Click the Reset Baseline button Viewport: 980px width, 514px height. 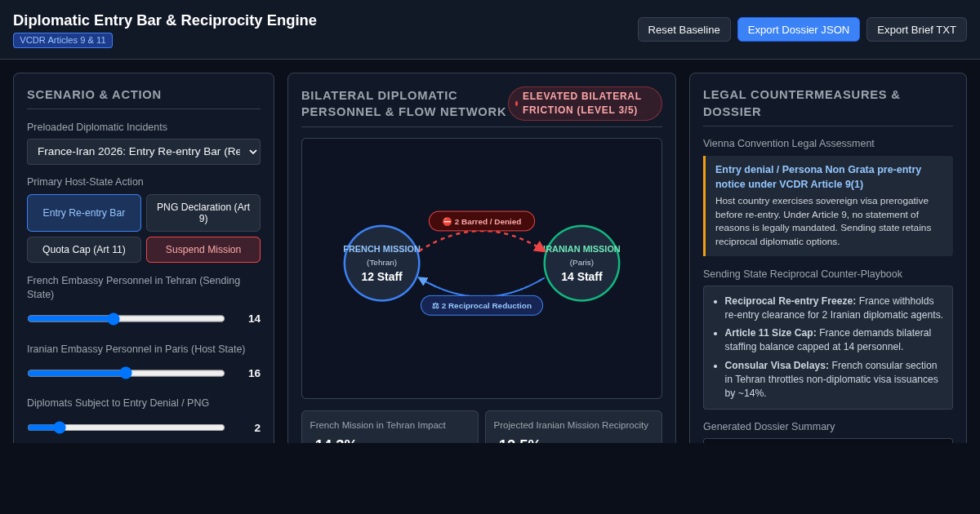pos(684,29)
